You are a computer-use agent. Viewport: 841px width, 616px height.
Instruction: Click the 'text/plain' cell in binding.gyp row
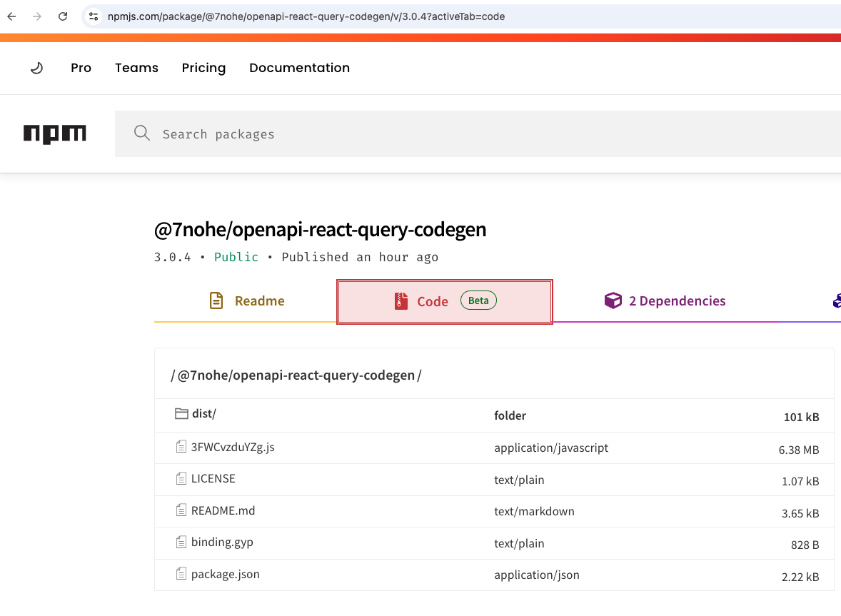(519, 544)
